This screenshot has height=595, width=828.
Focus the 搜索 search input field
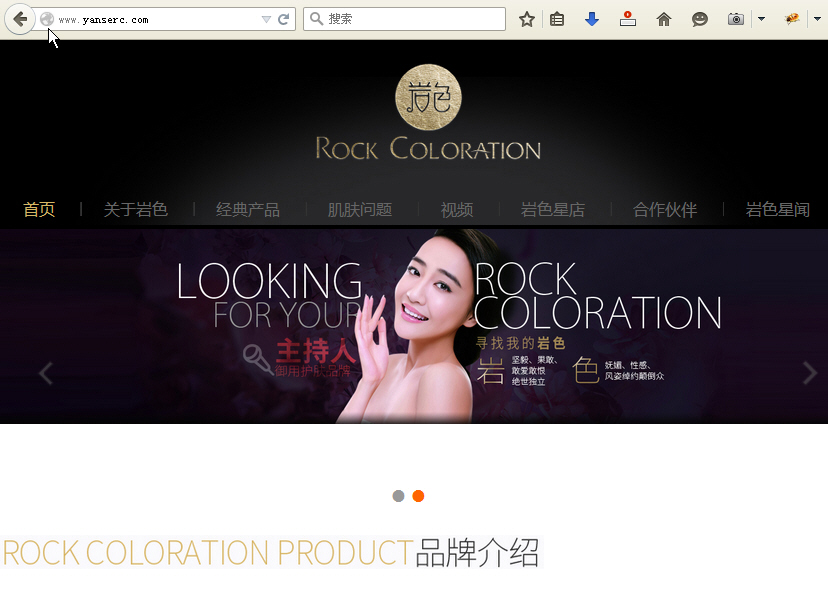pos(404,19)
